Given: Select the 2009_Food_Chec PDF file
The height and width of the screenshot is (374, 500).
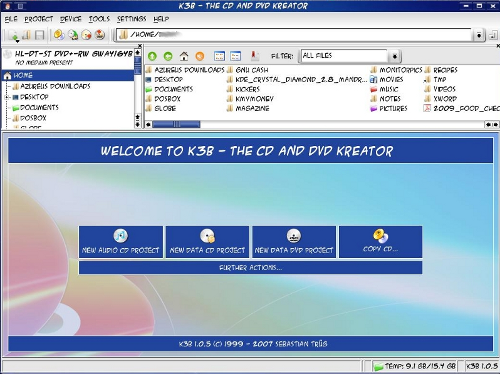Looking at the screenshot, I should pos(462,108).
